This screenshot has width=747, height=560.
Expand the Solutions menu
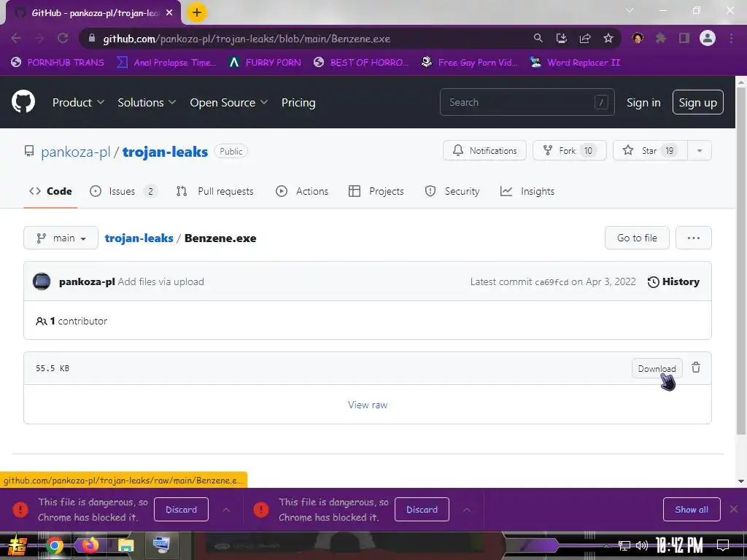pyautogui.click(x=147, y=102)
